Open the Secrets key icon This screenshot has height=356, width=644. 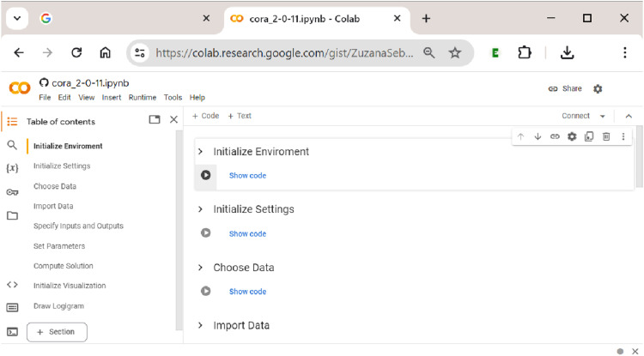pos(12,192)
